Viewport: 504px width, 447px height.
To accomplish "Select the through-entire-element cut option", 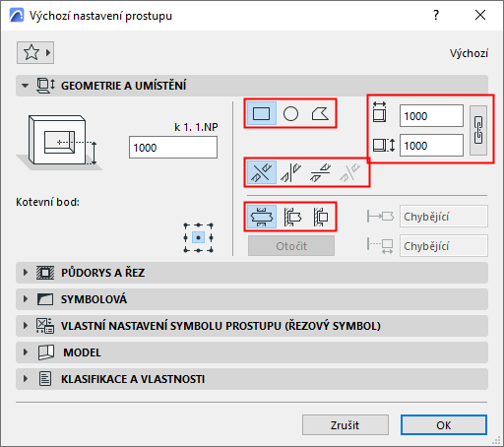I will pyautogui.click(x=262, y=217).
